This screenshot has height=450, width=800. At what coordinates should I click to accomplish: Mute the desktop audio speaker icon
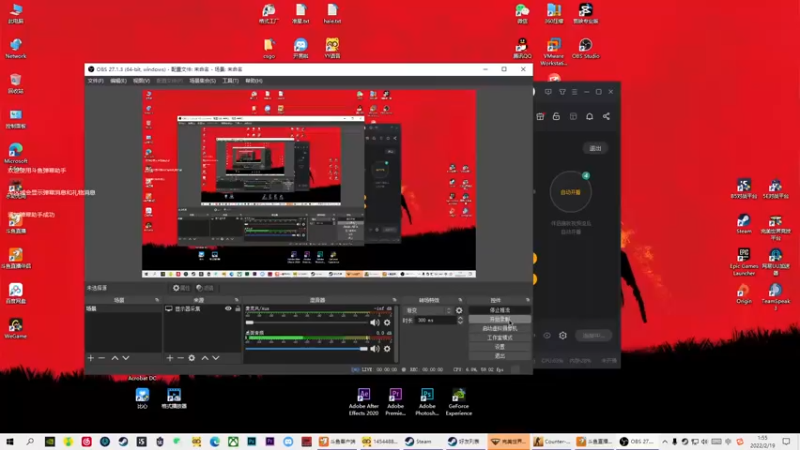pos(375,349)
